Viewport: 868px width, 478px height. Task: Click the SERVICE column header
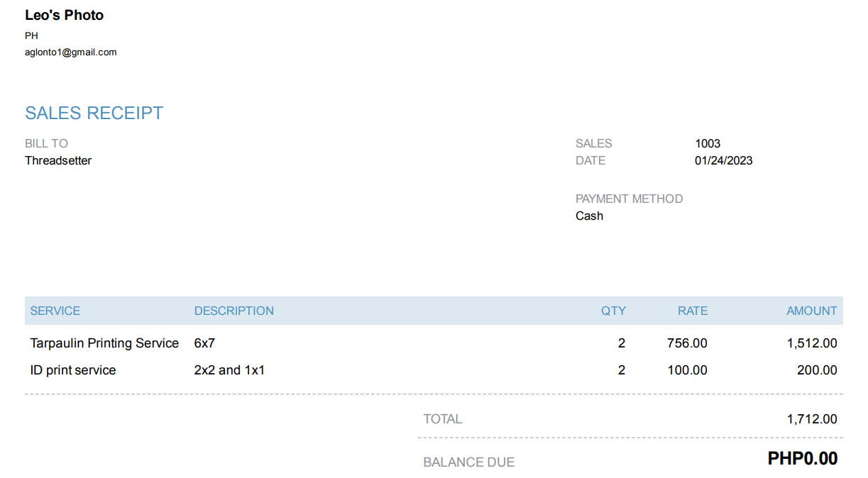tap(55, 311)
